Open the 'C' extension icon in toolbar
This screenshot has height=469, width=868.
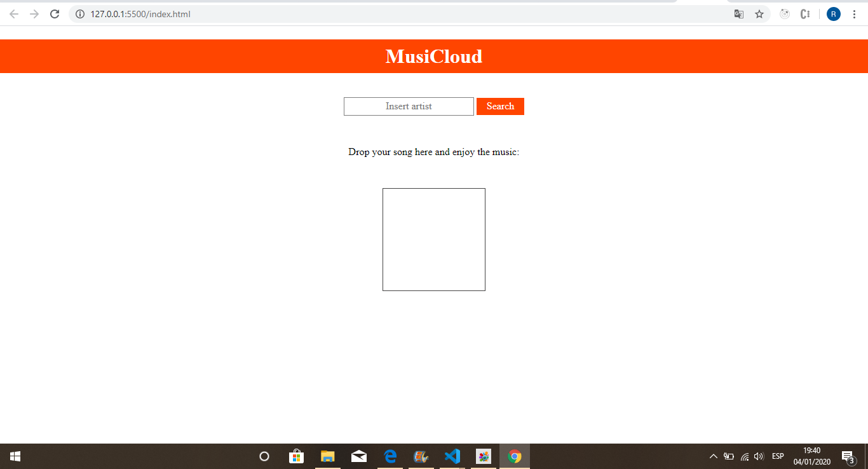tap(805, 14)
